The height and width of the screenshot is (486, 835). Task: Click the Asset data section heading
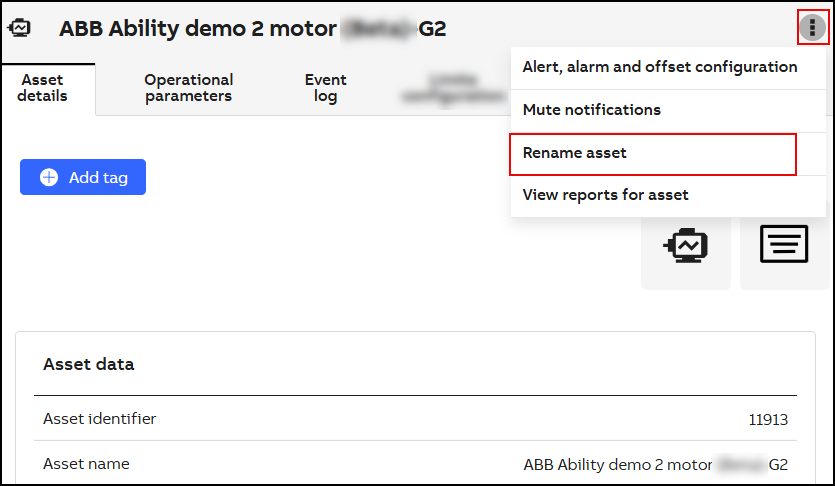pos(88,364)
